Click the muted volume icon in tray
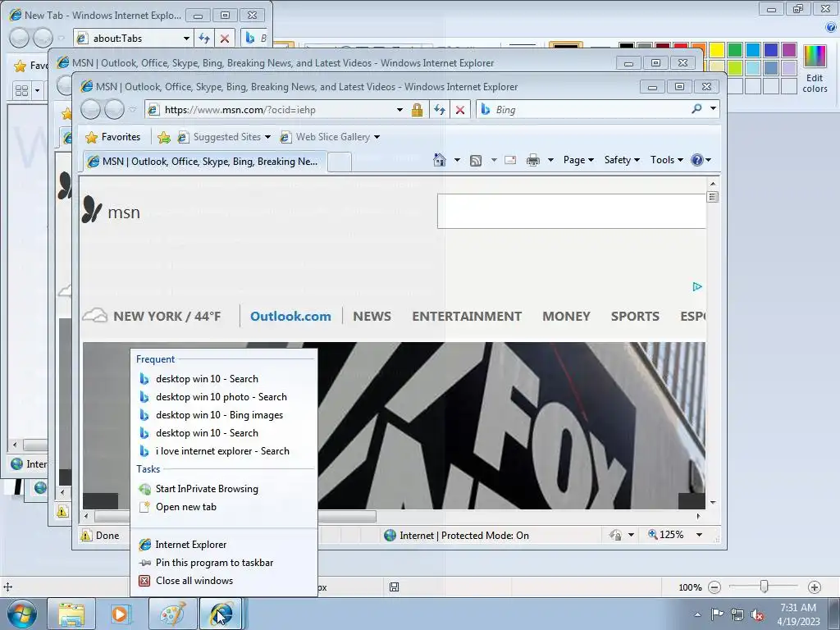The width and height of the screenshot is (840, 630). click(x=757, y=614)
